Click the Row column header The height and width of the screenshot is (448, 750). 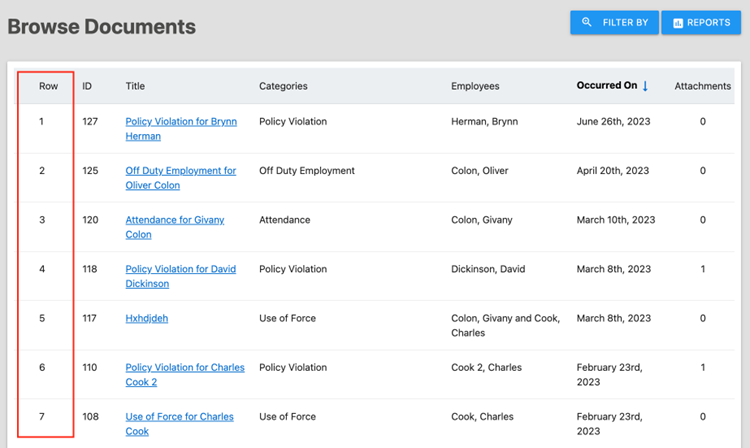tap(48, 86)
